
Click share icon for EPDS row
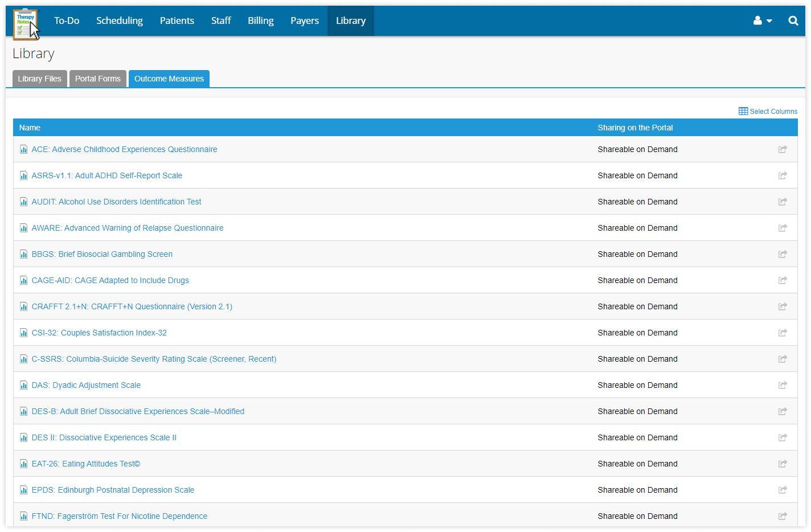pyautogui.click(x=783, y=490)
